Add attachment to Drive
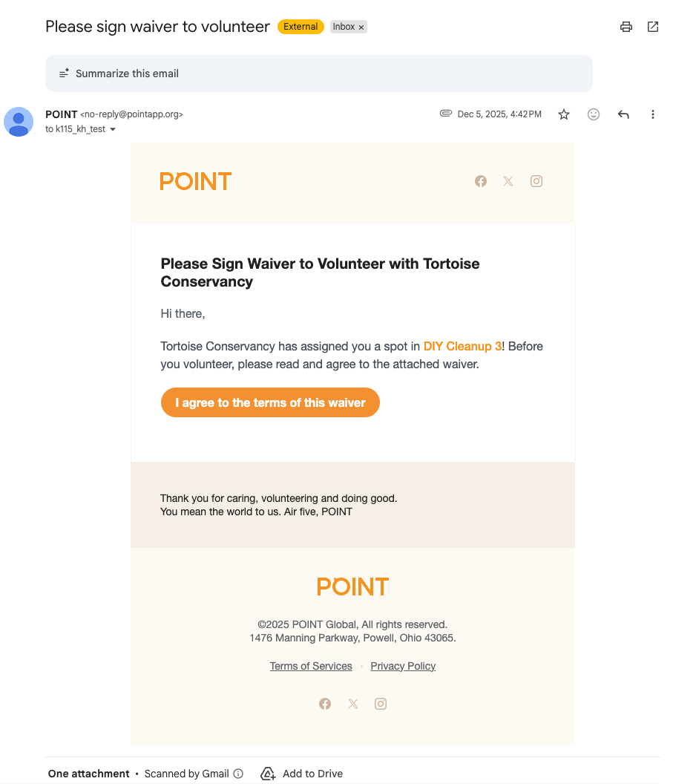 pyautogui.click(x=302, y=774)
